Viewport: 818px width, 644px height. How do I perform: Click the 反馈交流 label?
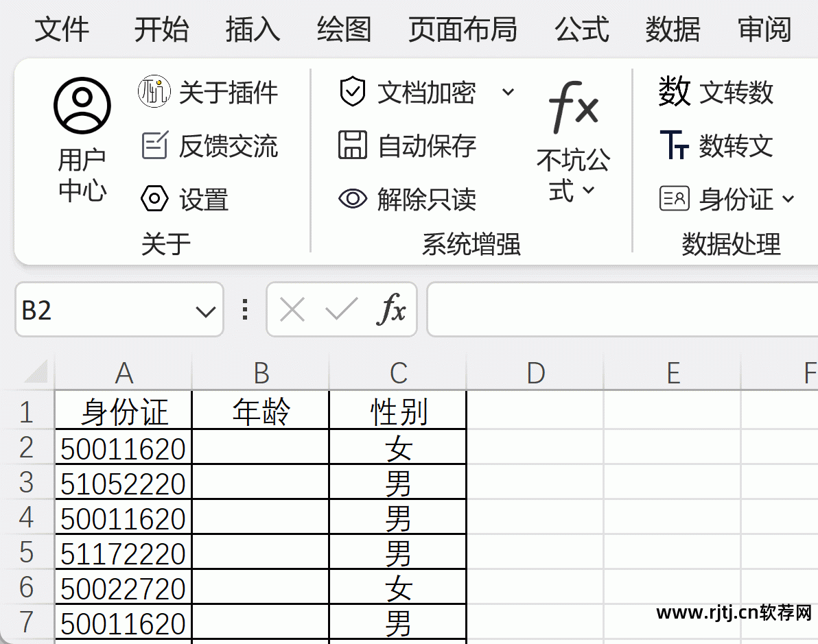pyautogui.click(x=229, y=145)
